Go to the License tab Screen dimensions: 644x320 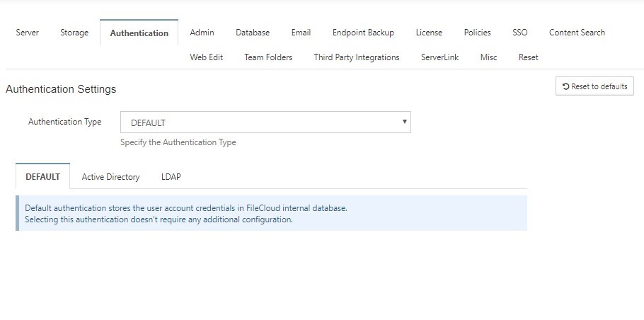click(x=429, y=33)
